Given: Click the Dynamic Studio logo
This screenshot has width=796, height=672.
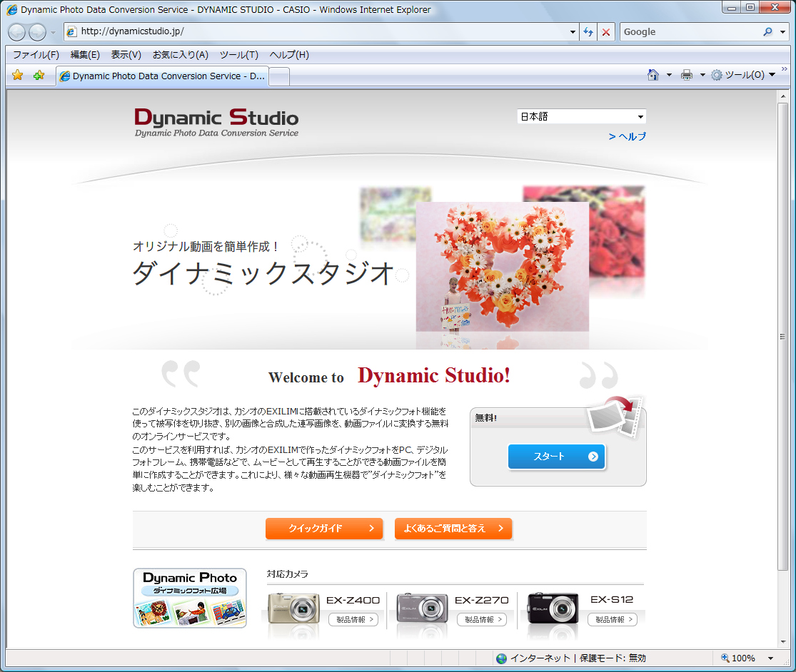Looking at the screenshot, I should point(216,121).
